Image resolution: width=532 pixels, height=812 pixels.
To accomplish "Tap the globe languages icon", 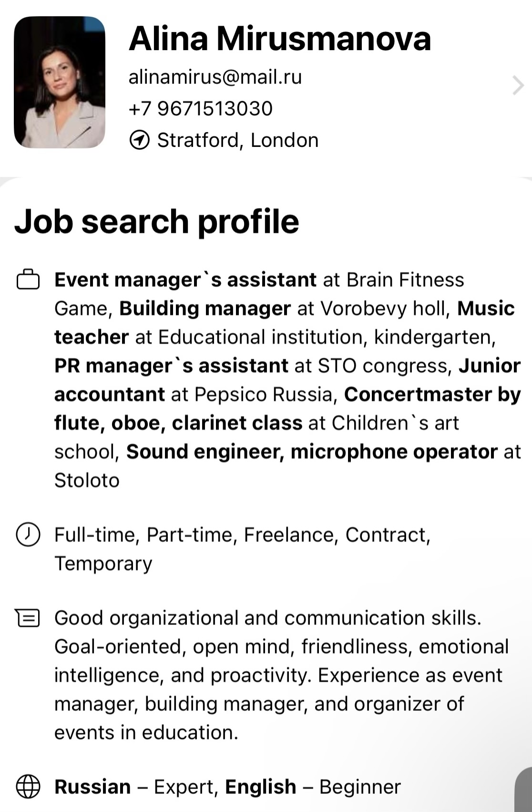I will point(28,787).
